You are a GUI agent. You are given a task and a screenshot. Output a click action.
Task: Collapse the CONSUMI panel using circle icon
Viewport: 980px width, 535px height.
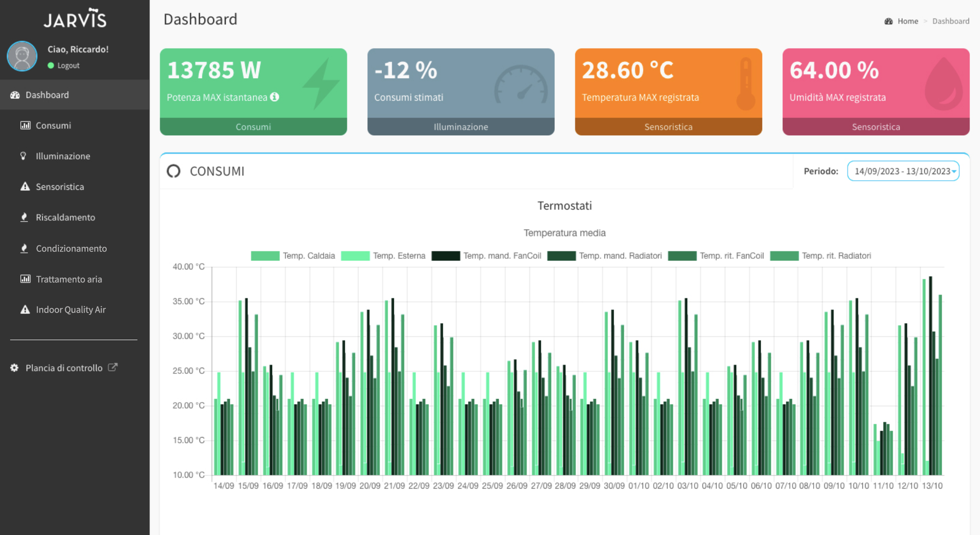174,172
